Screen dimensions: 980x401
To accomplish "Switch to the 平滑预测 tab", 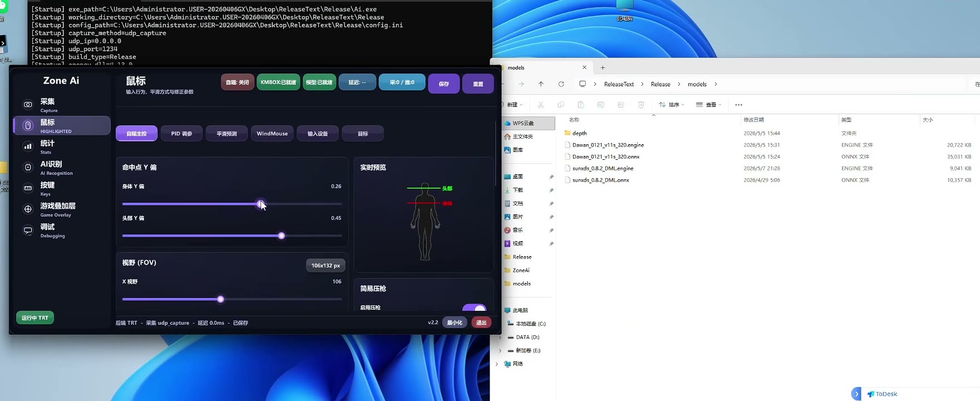I will point(227,134).
